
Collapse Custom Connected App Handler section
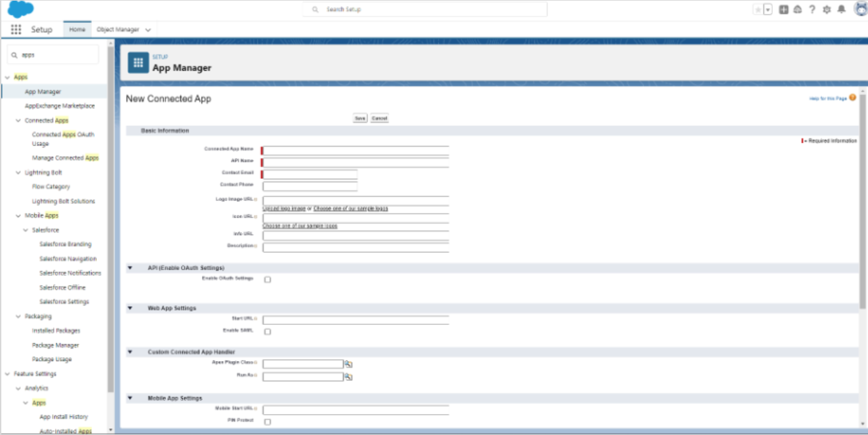tap(130, 352)
